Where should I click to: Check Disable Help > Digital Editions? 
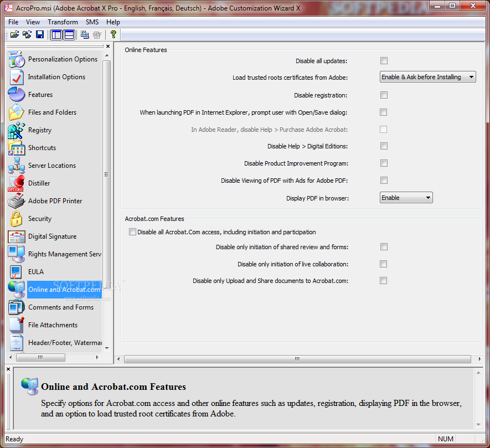pos(384,146)
